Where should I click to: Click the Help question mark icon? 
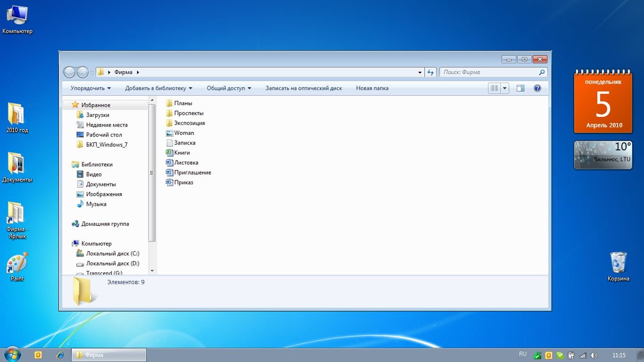[x=537, y=88]
